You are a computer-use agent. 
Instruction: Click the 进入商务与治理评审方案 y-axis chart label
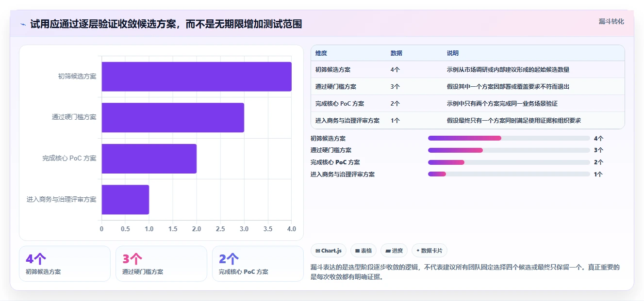62,199
